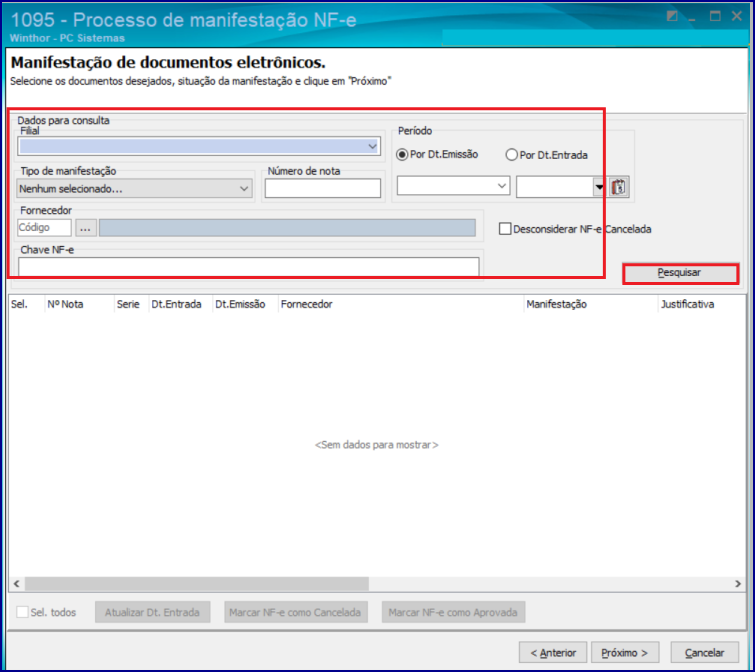Click the Anterior button
Viewport: 755px width, 672px height.
pyautogui.click(x=553, y=652)
